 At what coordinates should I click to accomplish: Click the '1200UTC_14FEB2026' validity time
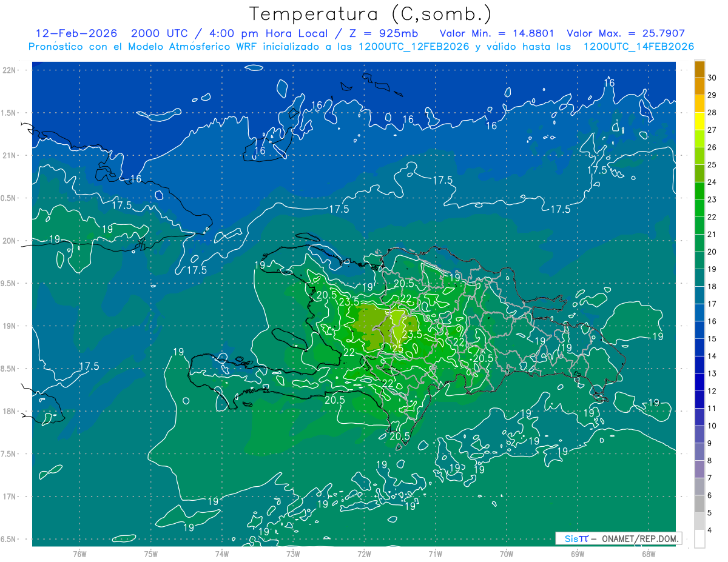point(638,47)
